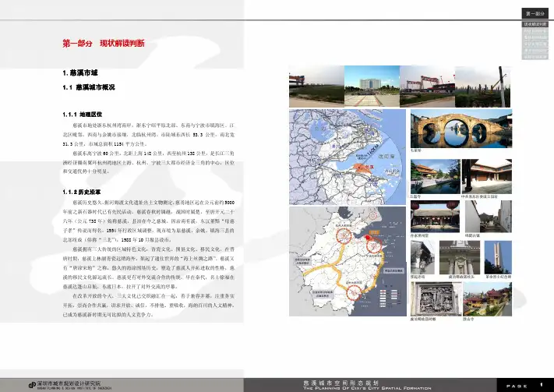This screenshot has width=554, height=392.
Task: Click the 1.1.2 历史沿革 section heading
Action: [84, 191]
